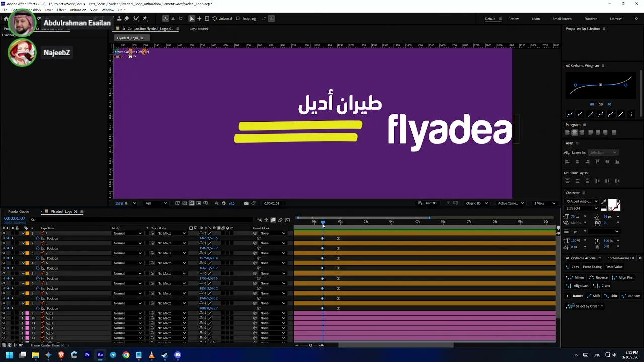Click the white fill color swatch in Character
The image size is (644, 362).
(612, 203)
